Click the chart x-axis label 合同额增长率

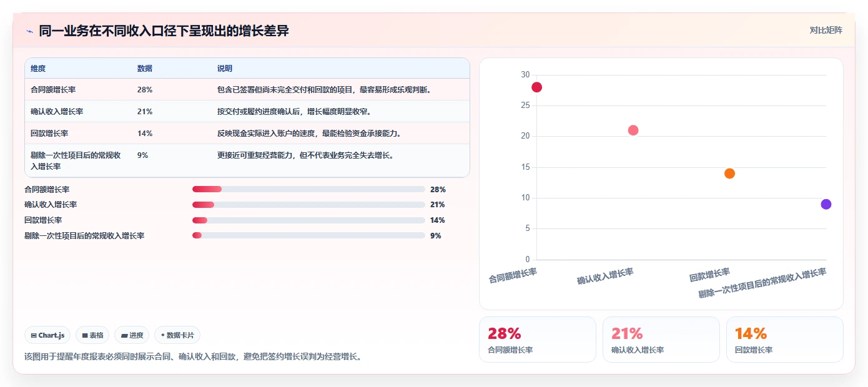[x=513, y=275]
